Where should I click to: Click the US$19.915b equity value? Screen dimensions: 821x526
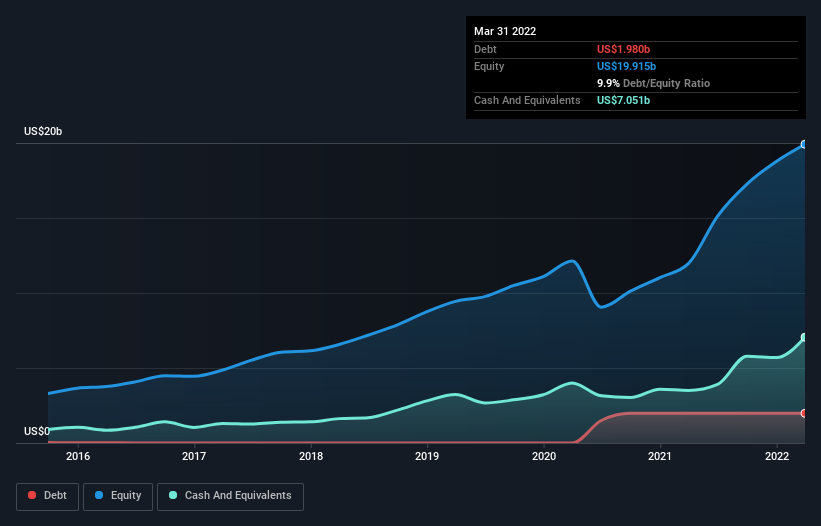point(626,66)
